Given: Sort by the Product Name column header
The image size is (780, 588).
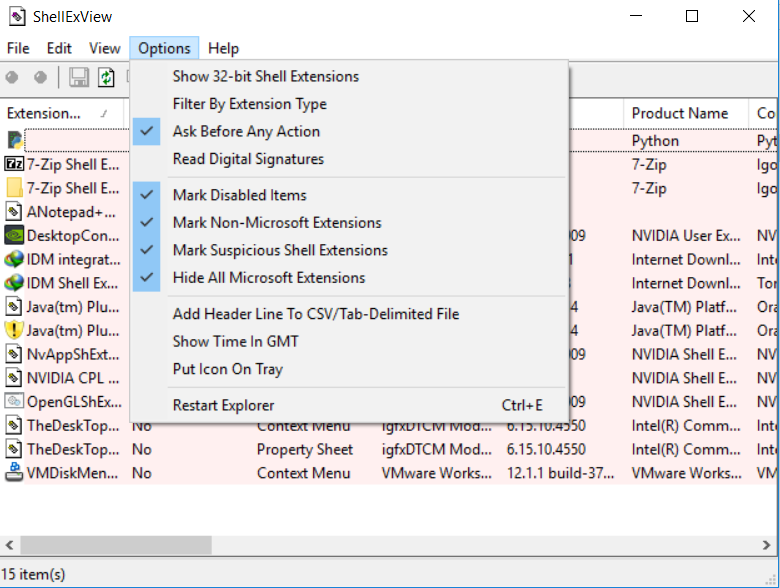Looking at the screenshot, I should [x=686, y=113].
